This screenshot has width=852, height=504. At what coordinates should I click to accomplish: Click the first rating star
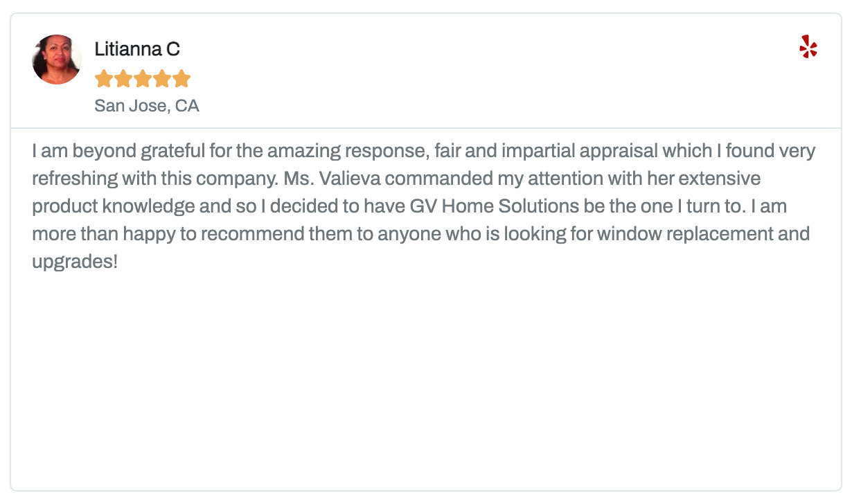click(104, 79)
